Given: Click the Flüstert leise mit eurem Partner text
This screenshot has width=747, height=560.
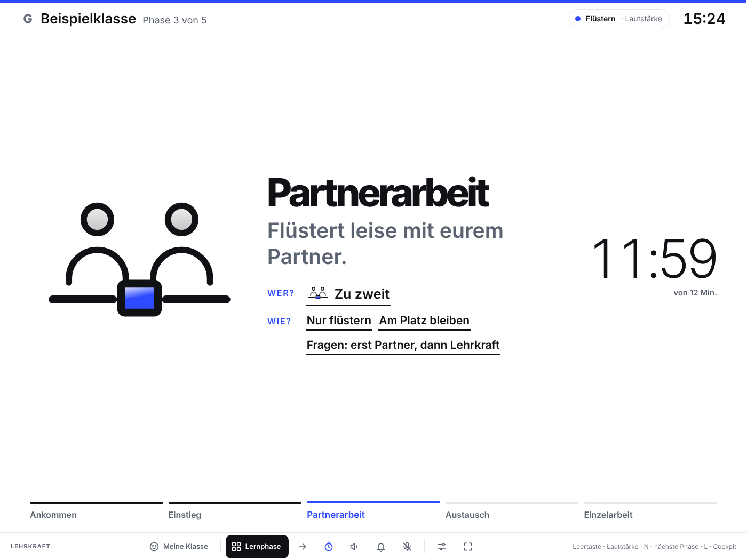Looking at the screenshot, I should (x=385, y=244).
